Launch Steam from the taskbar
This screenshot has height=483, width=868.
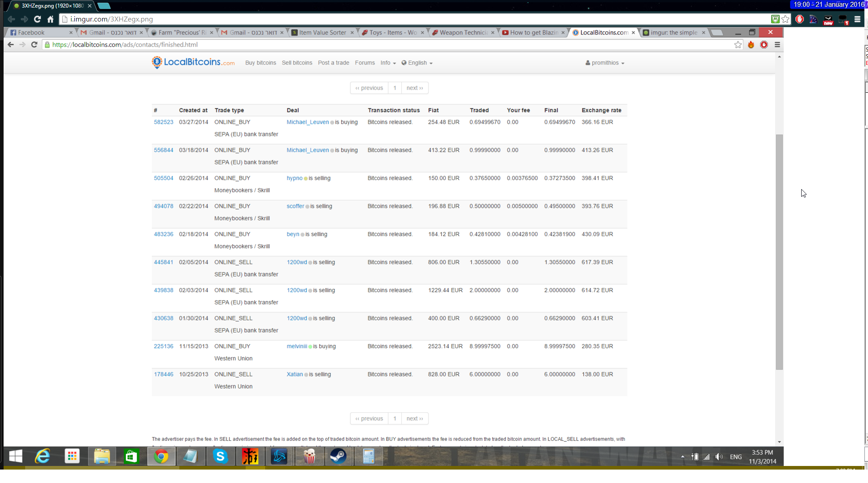click(339, 457)
